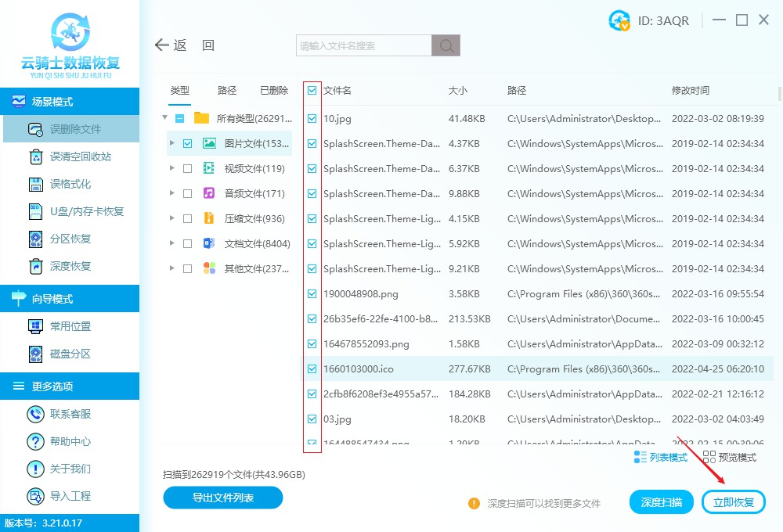Screen dimensions: 783x532
Task: Uncheck the 图片文件 category checkbox
Action: [x=188, y=144]
